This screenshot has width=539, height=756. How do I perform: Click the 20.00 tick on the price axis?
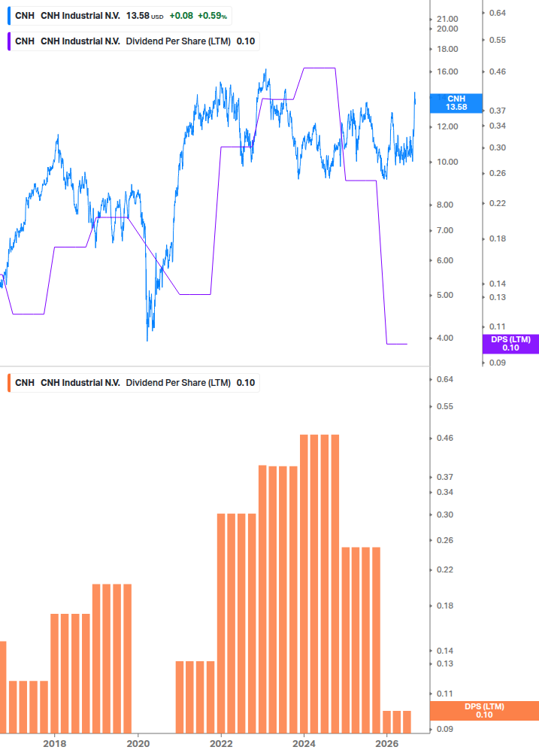coord(447,29)
